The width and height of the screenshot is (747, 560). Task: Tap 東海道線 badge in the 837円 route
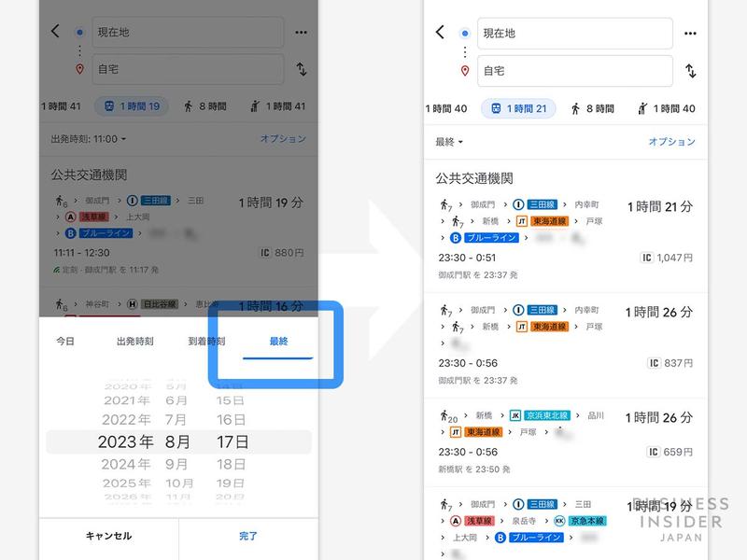click(549, 326)
